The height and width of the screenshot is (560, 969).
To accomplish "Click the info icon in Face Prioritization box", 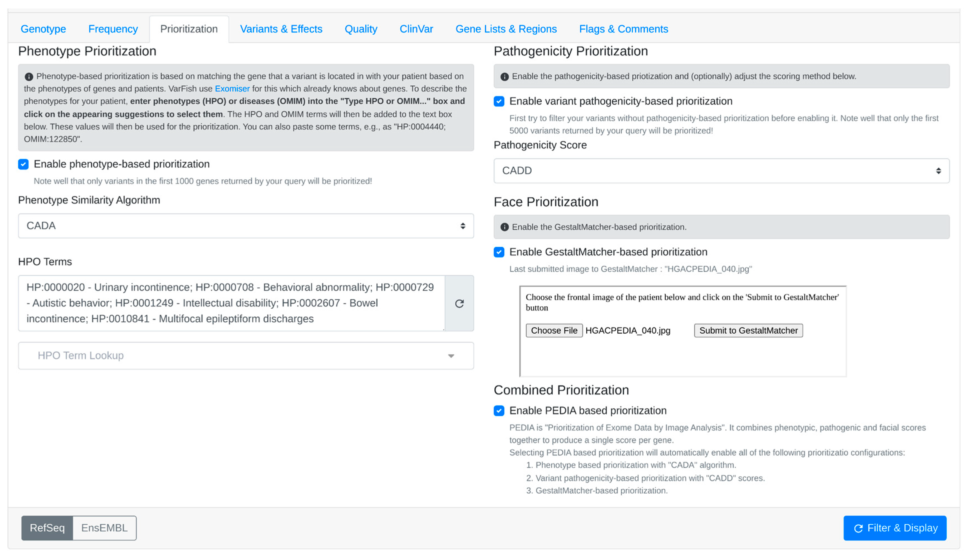I will click(504, 227).
